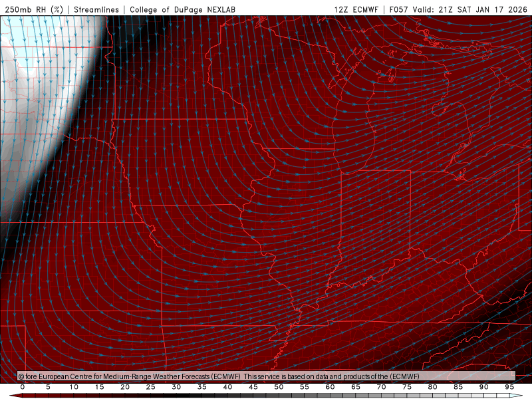Click the '80' label on the color scale
The height and width of the screenshot is (399, 532).
click(x=432, y=387)
